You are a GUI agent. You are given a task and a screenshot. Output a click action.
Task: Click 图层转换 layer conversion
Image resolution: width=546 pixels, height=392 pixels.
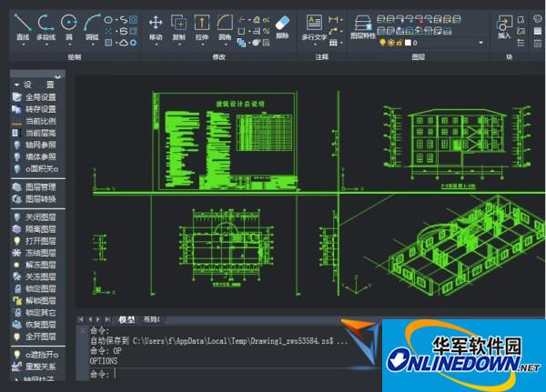click(x=35, y=199)
